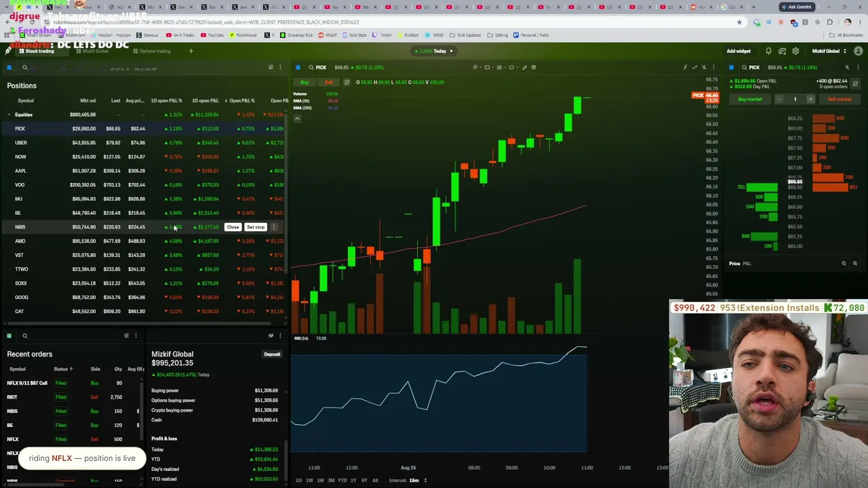Open the messages icon beside the bell
Image resolution: width=868 pixels, height=488 pixels.
782,51
